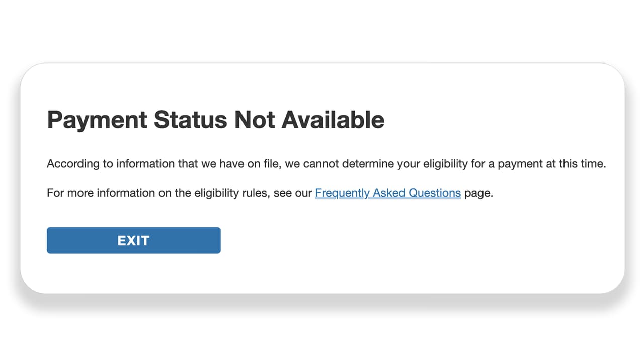Click "for a payment" in the first paragraph
Screen dimensions: 644x362
(x=499, y=164)
